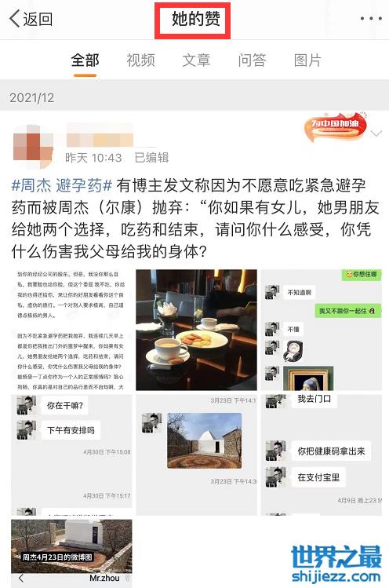This screenshot has height=588, width=389.
Task: Open the three-dot more options menu
Action: coord(371,18)
